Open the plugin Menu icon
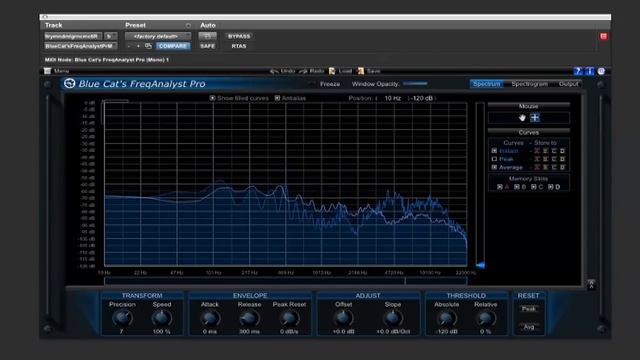This screenshot has height=360, width=640. [x=47, y=71]
